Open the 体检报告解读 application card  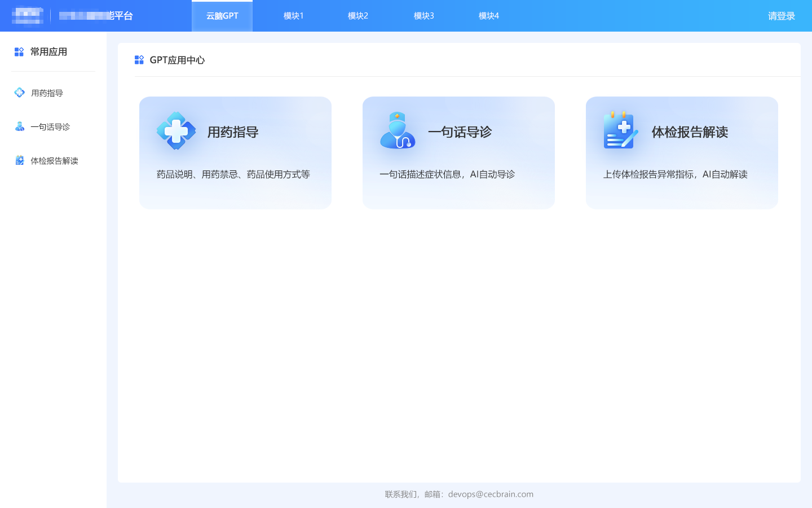(682, 152)
